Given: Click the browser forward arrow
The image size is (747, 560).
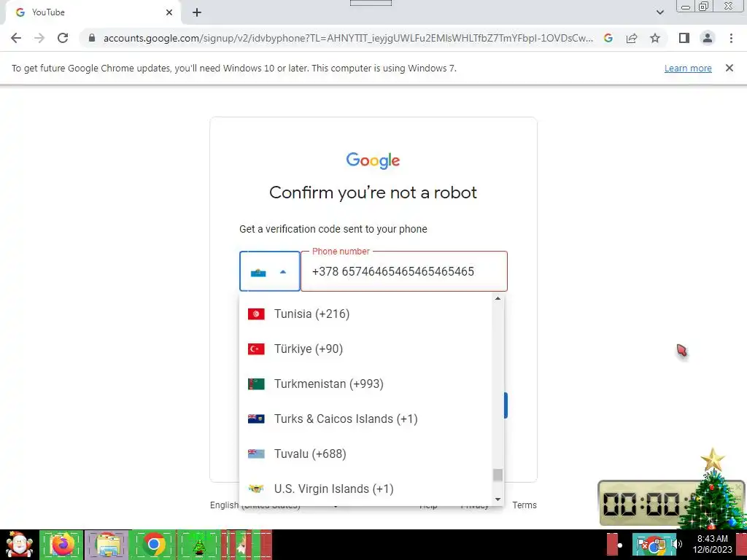Looking at the screenshot, I should click(39, 38).
